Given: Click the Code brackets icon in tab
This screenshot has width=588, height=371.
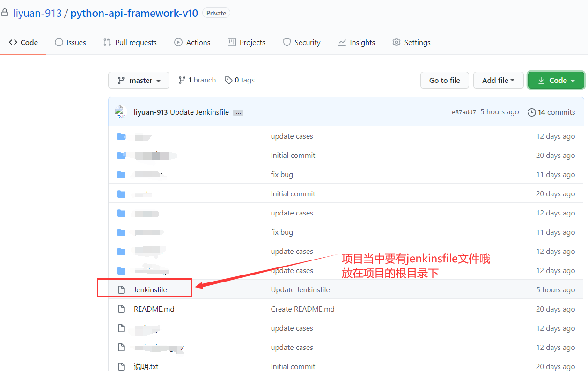Looking at the screenshot, I should tap(13, 42).
